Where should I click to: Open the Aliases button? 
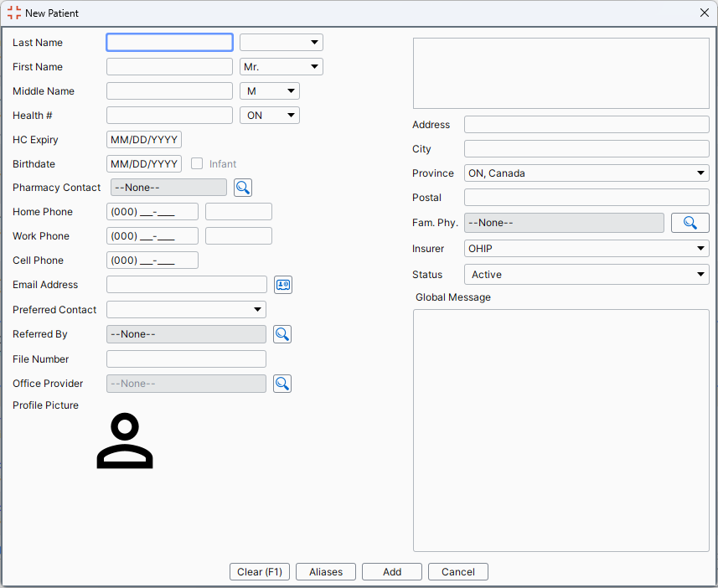pos(325,572)
